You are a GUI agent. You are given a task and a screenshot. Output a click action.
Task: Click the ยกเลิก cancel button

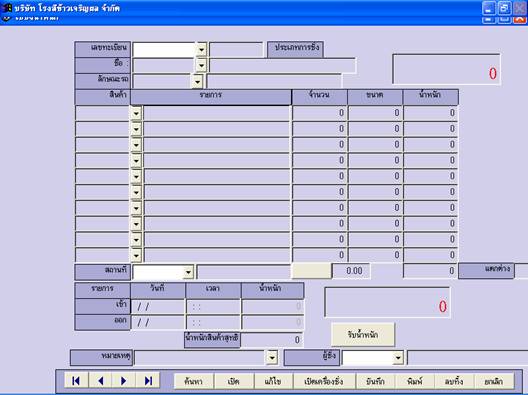click(494, 381)
